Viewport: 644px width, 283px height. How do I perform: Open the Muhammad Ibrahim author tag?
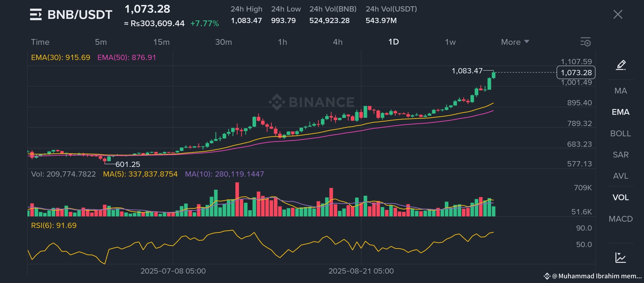point(593,276)
